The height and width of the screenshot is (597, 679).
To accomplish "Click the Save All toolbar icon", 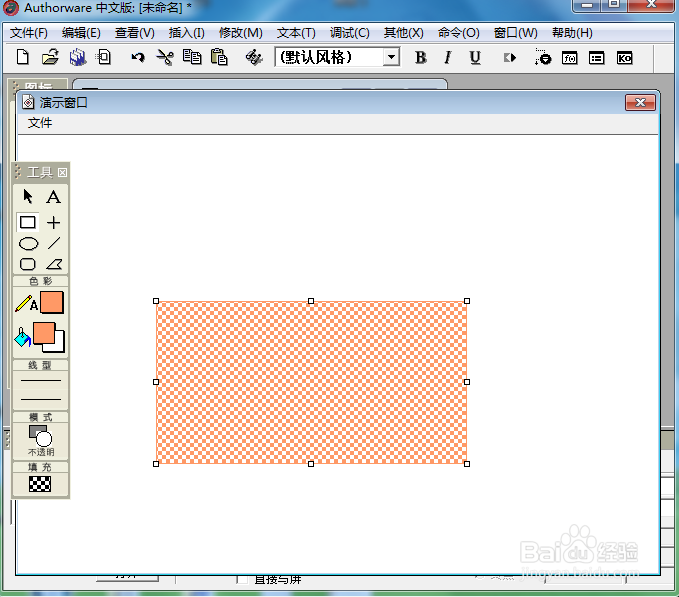I will tap(78, 57).
